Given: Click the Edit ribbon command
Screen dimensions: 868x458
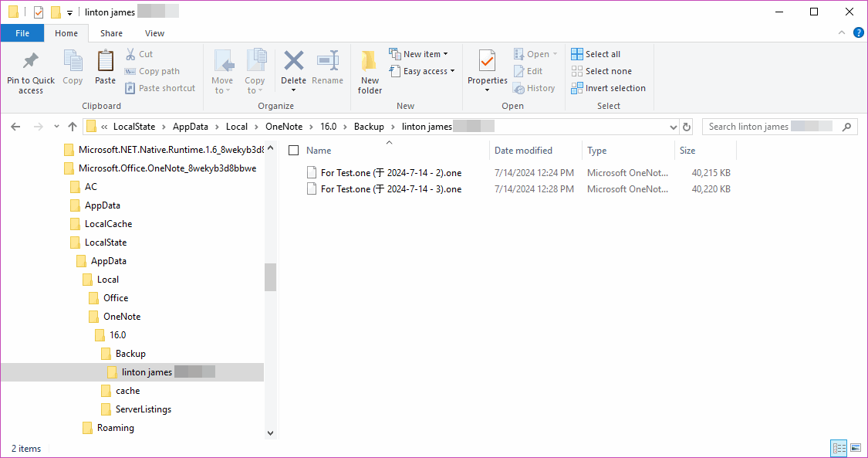Looking at the screenshot, I should tap(528, 71).
